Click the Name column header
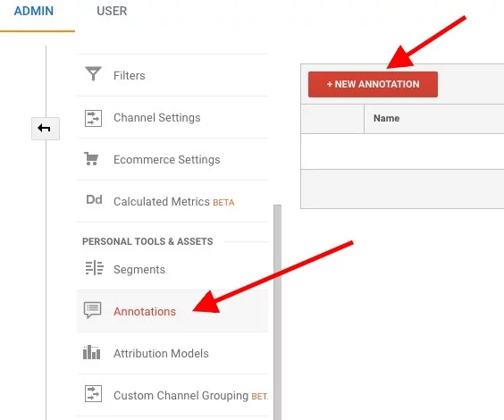 pos(386,118)
